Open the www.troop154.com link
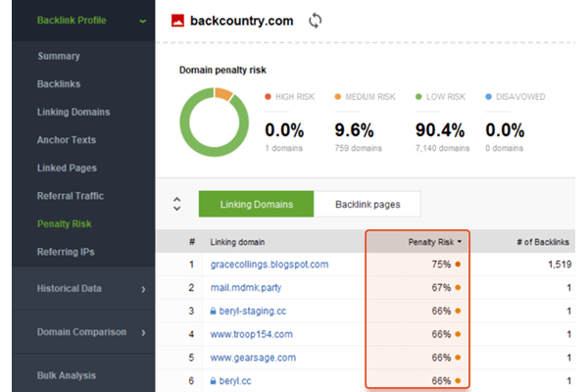Screen dimensions: 588x392 tap(251, 334)
